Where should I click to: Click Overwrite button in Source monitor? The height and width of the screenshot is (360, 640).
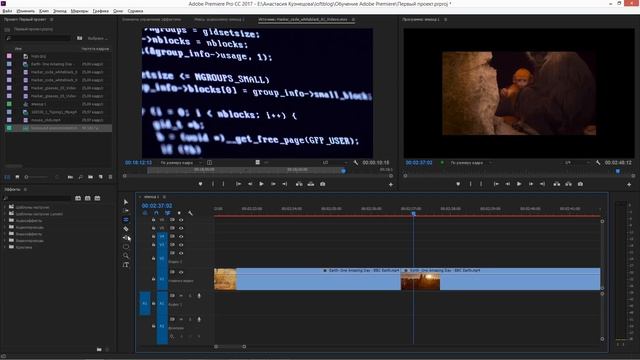(x=311, y=184)
